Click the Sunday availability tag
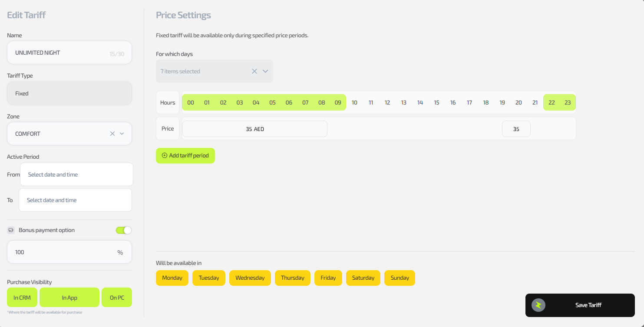 tap(400, 278)
